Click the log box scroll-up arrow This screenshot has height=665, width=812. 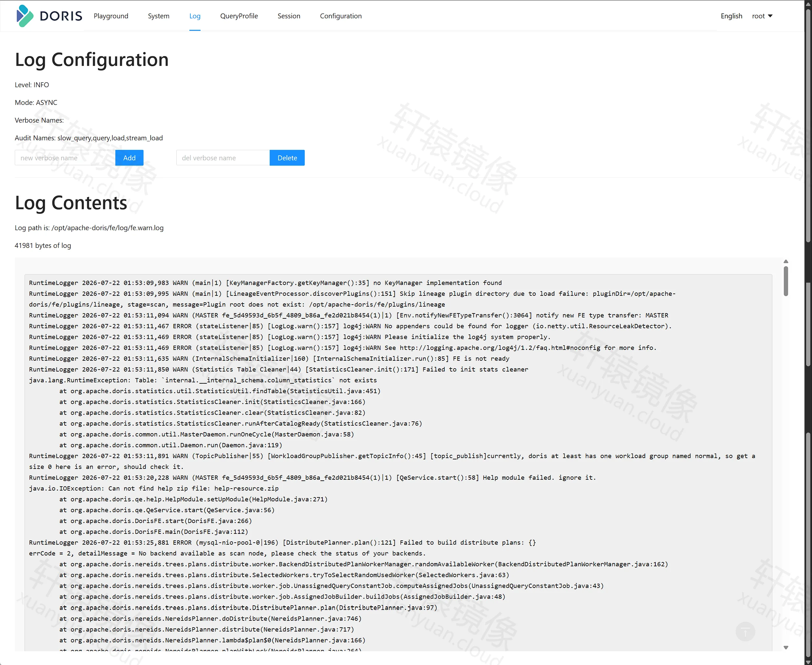785,262
